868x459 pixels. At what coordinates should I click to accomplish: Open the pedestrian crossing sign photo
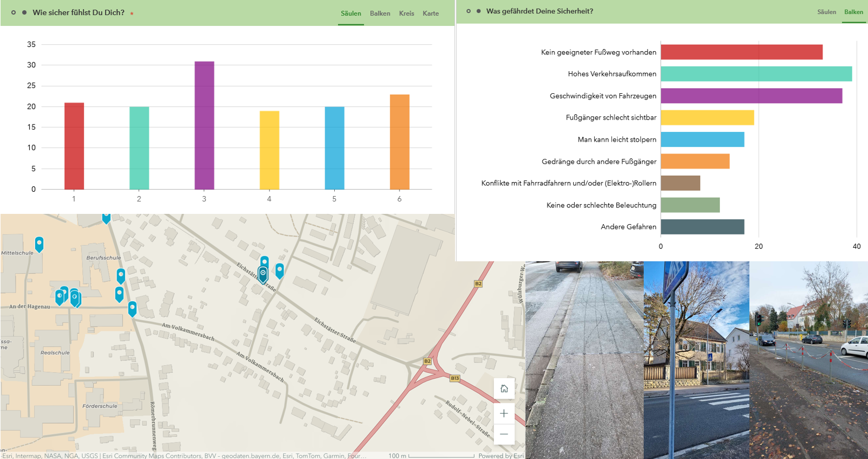[697, 360]
